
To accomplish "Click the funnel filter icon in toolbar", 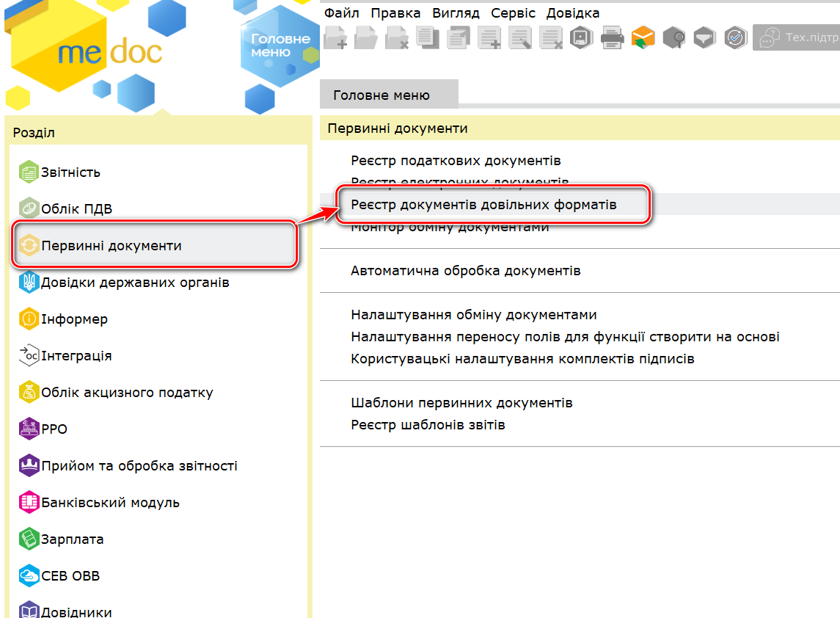I will [x=705, y=37].
